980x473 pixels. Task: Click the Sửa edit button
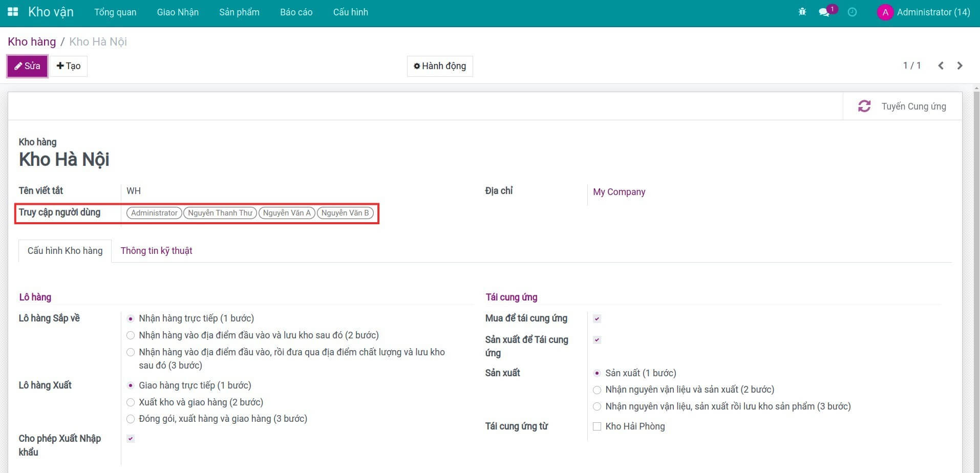(x=27, y=66)
